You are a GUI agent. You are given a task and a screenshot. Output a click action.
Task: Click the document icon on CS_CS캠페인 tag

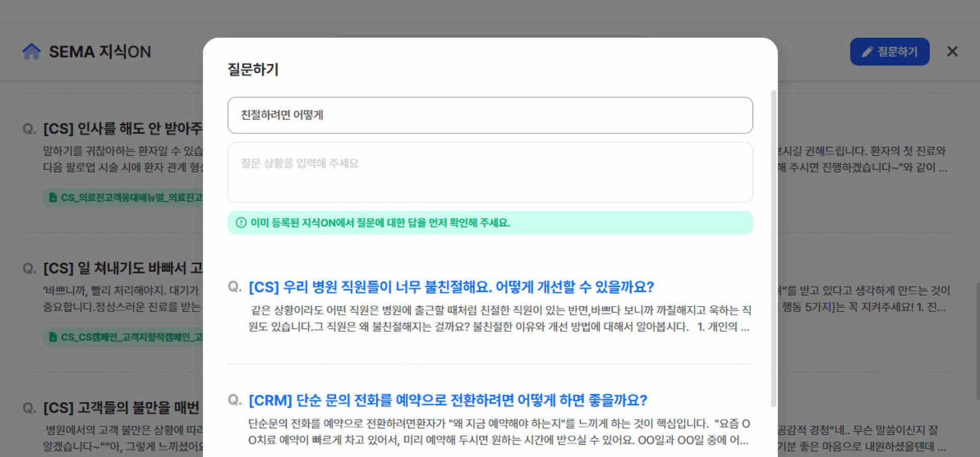coord(53,337)
